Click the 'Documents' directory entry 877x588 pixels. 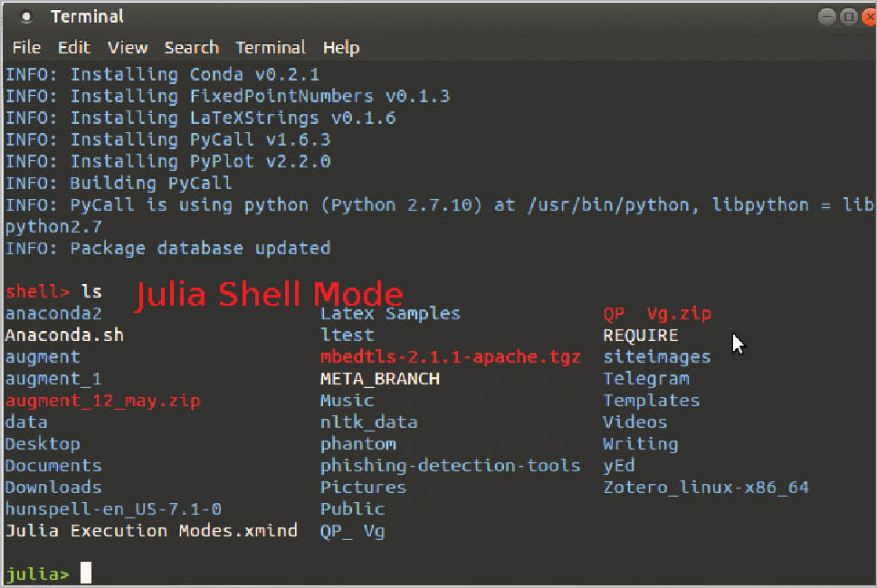click(53, 466)
